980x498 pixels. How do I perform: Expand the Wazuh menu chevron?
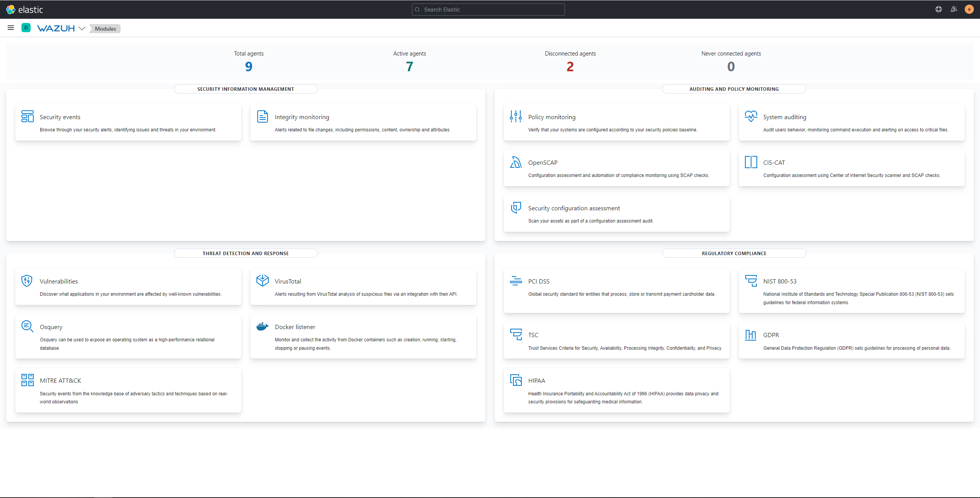82,28
